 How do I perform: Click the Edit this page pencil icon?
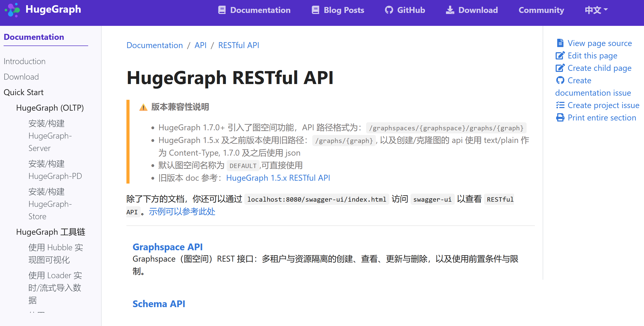(560, 56)
